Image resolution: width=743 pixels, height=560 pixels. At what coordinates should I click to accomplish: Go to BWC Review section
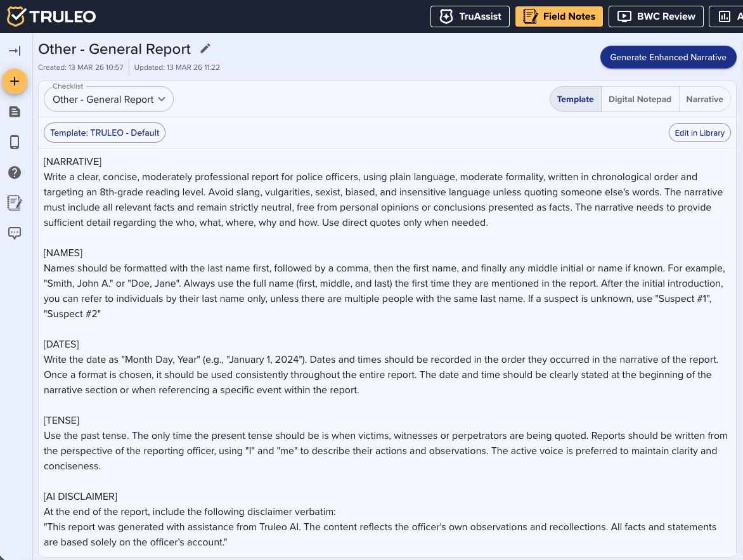(656, 16)
